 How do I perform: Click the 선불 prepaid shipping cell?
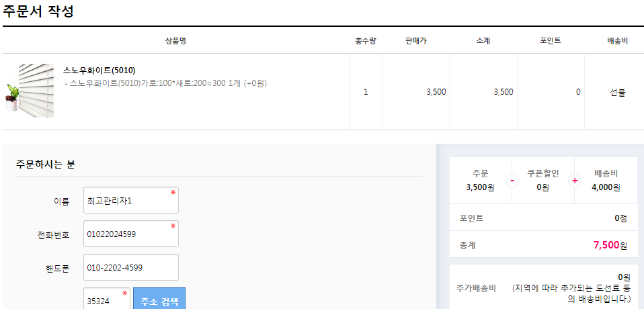click(x=617, y=92)
